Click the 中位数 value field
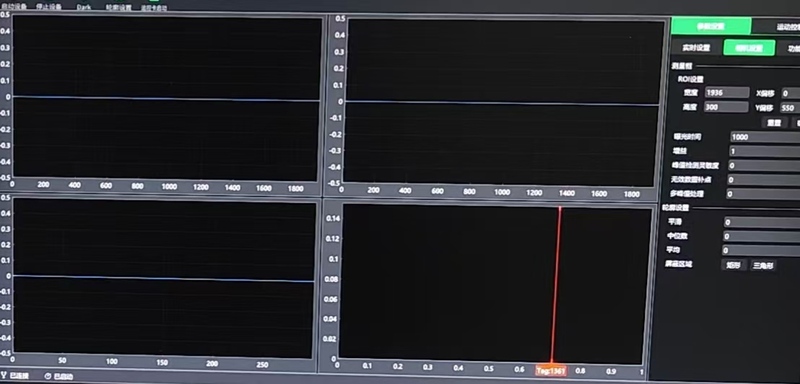The height and width of the screenshot is (384, 800). 762,237
